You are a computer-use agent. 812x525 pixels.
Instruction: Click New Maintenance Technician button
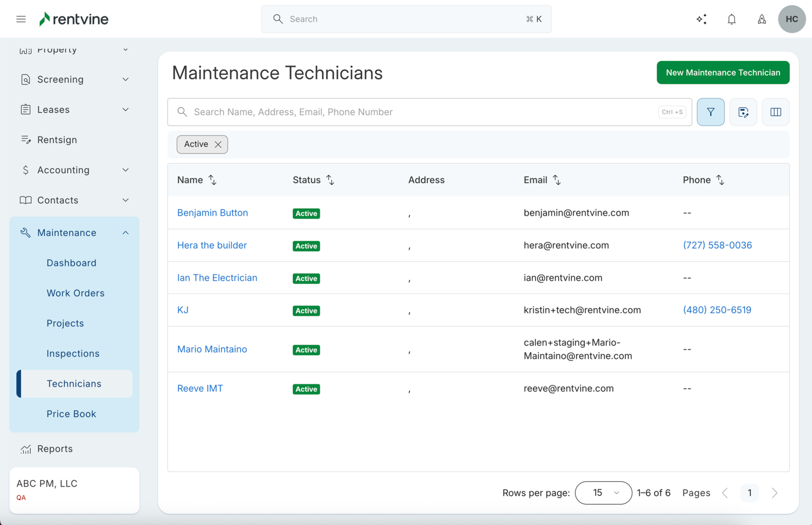point(722,73)
